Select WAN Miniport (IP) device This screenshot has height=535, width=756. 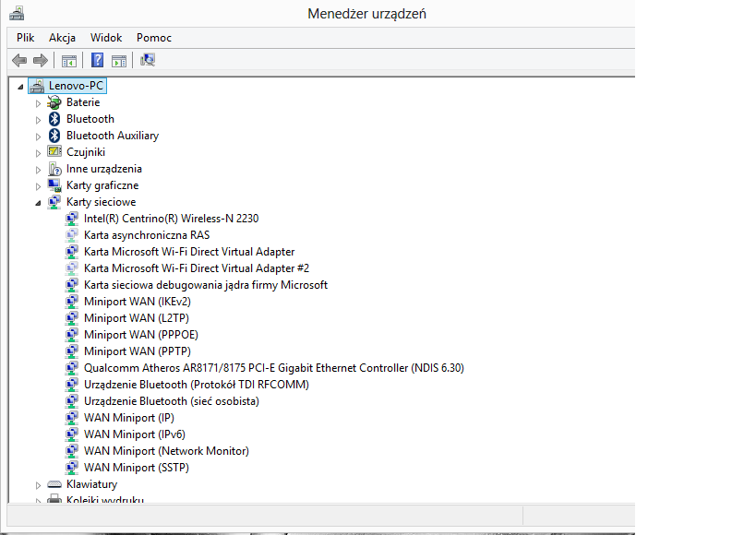click(128, 418)
